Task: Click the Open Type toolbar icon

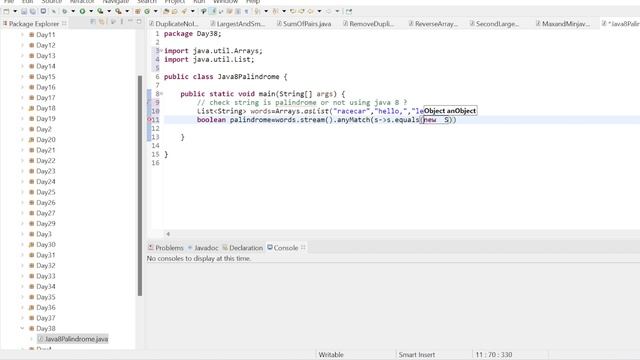Action: [166, 11]
